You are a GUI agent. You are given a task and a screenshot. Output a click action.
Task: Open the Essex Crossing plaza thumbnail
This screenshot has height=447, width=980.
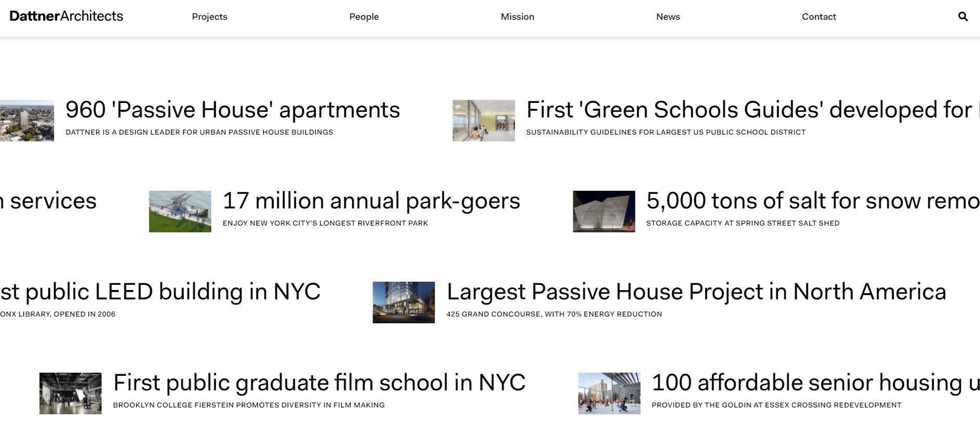609,393
